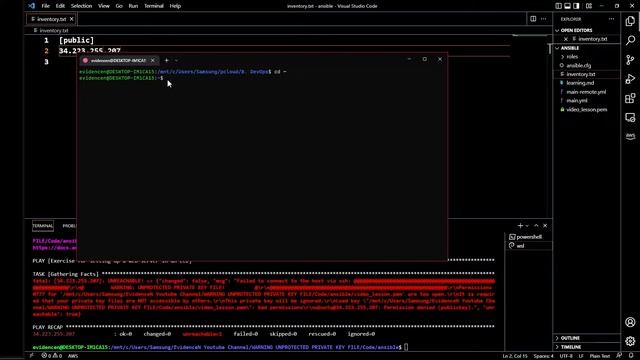Viewport: 640px width, 360px height.
Task: Click Plain Text language mode
Action: click(600, 356)
